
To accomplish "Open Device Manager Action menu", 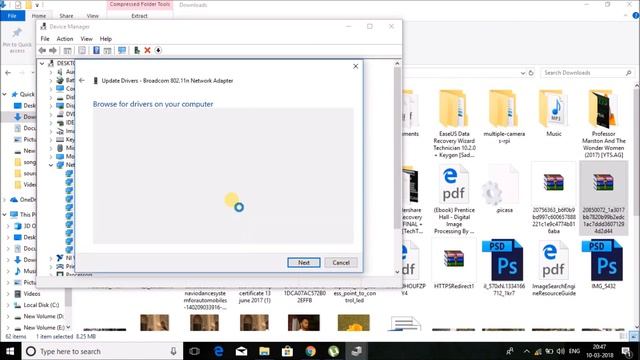I will [x=64, y=39].
